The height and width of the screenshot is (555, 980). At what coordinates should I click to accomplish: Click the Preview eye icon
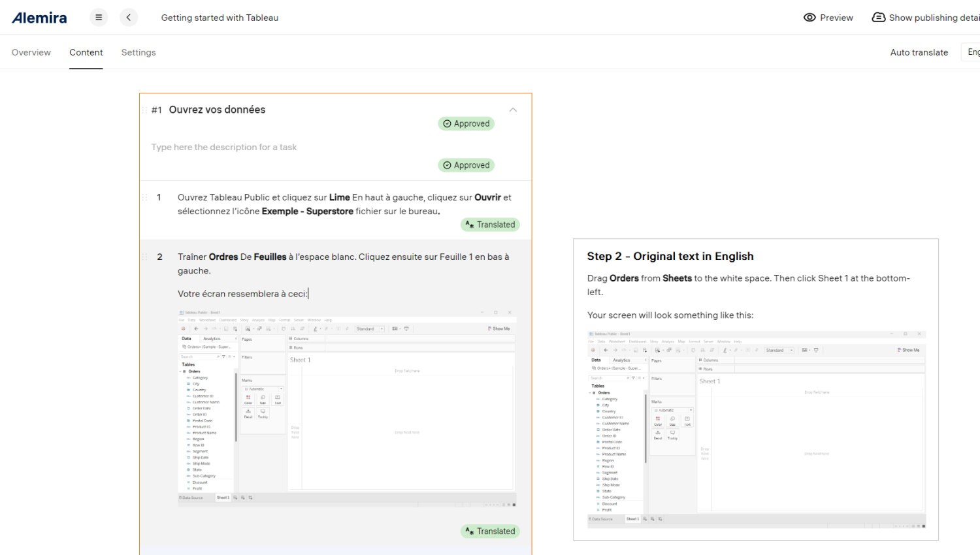809,18
